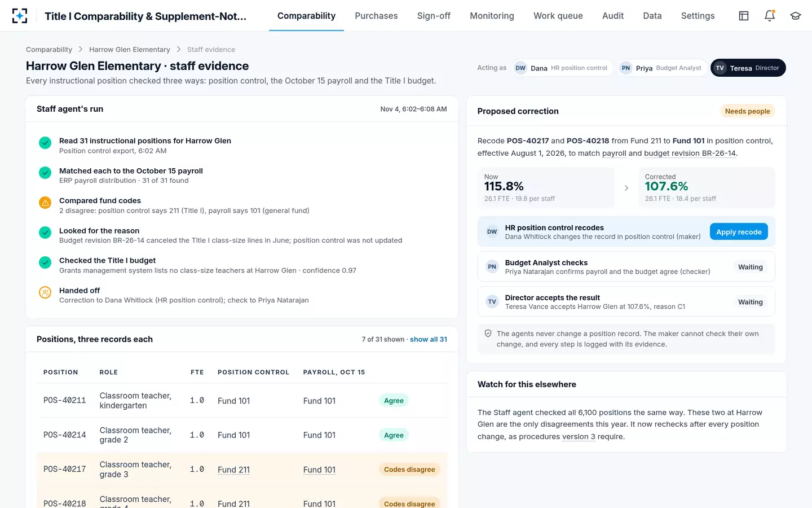This screenshot has height=508, width=812.
Task: Click Fund 211 in the POS-40217 row
Action: coord(233,470)
